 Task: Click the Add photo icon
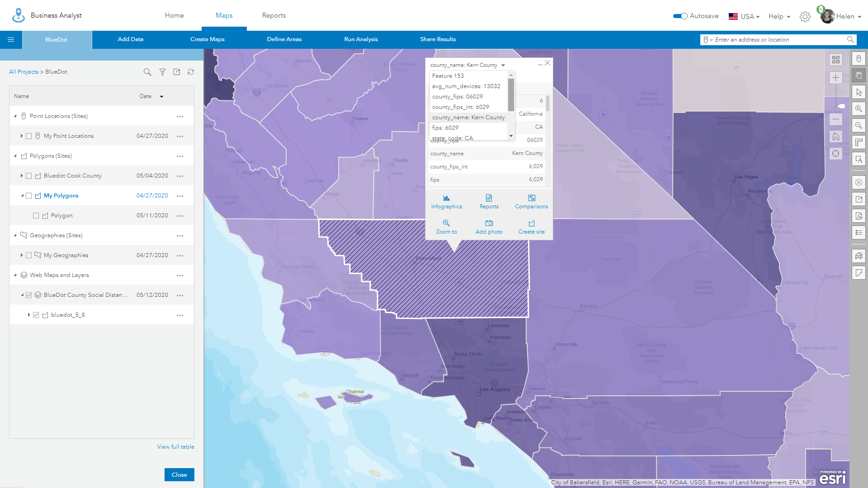click(x=489, y=223)
